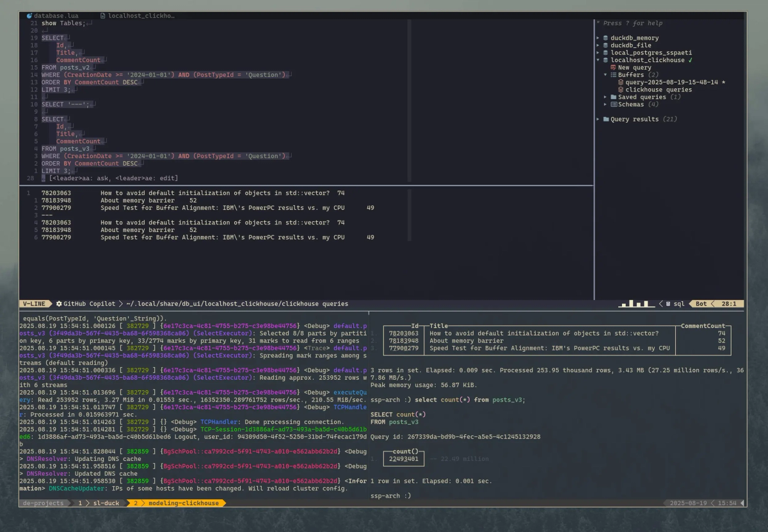The image size is (768, 532).
Task: Click the Bot scroll position segment
Action: [701, 304]
